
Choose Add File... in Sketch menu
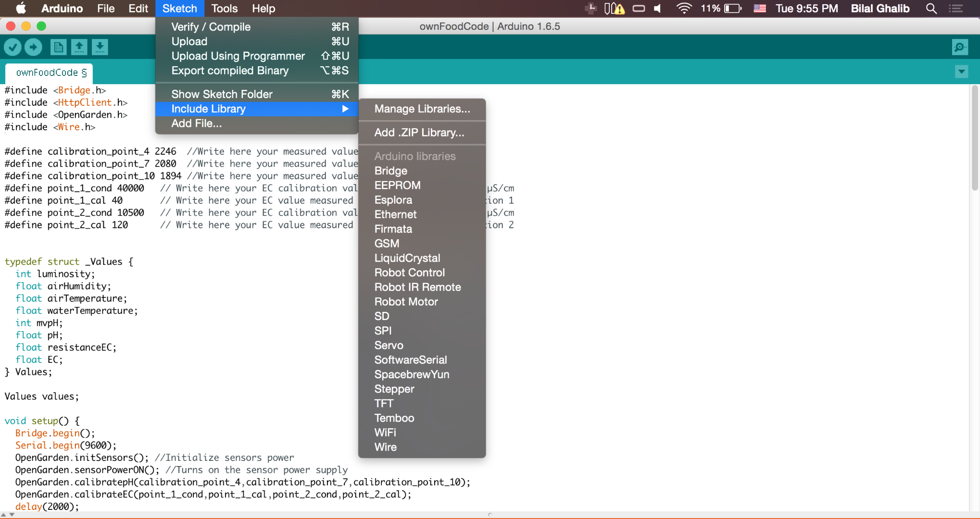[257, 124]
